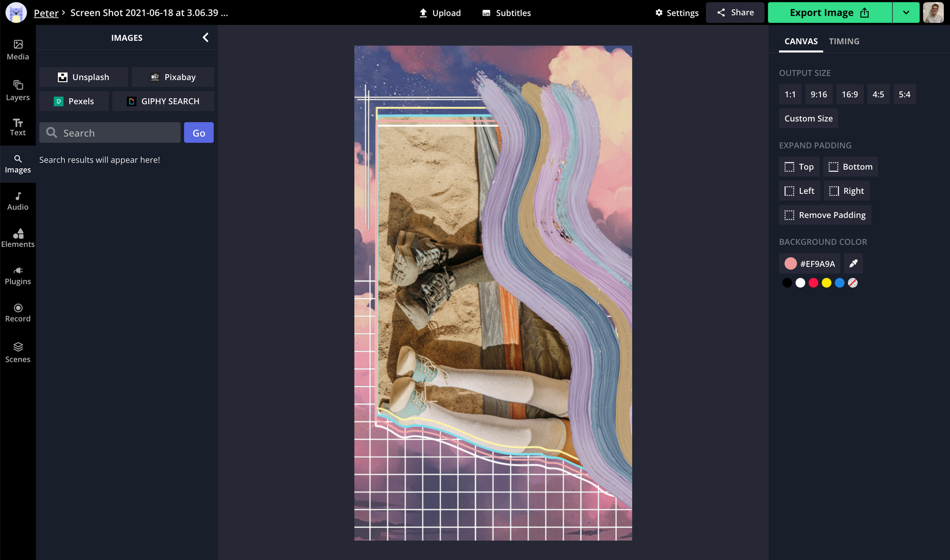Open the Scenes sidebar panel

[x=18, y=352]
